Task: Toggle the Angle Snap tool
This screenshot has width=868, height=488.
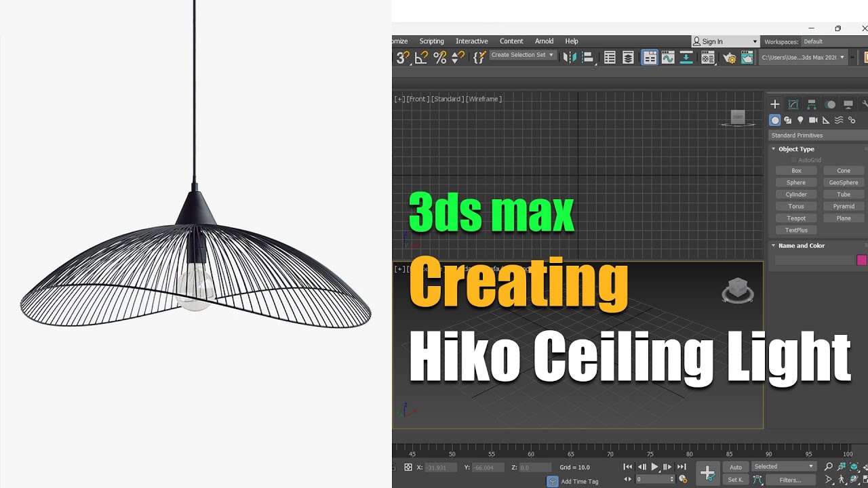Action: [421, 58]
